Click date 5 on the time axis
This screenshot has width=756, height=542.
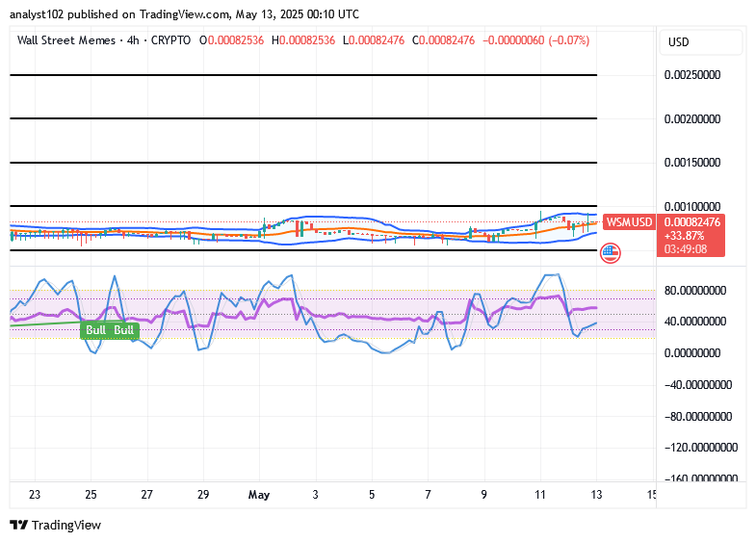coord(372,495)
